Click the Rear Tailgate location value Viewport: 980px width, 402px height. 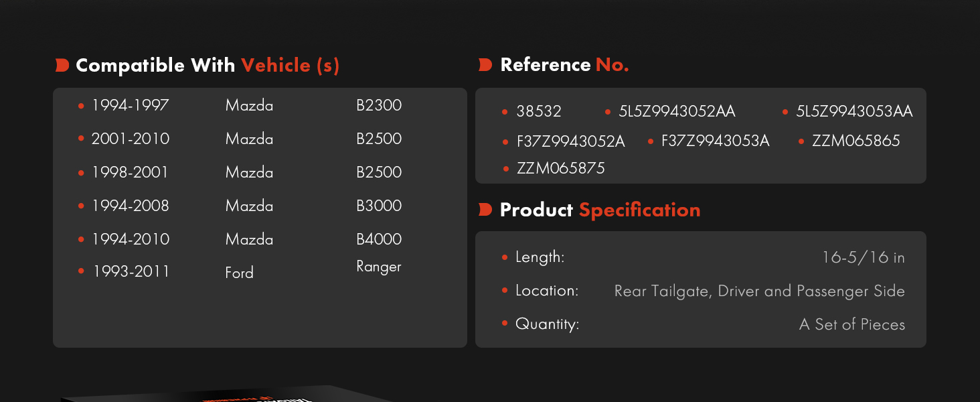click(x=759, y=291)
